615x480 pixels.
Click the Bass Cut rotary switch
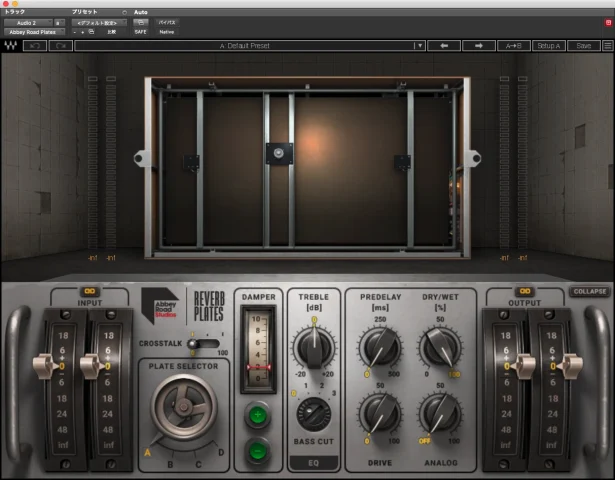(313, 415)
